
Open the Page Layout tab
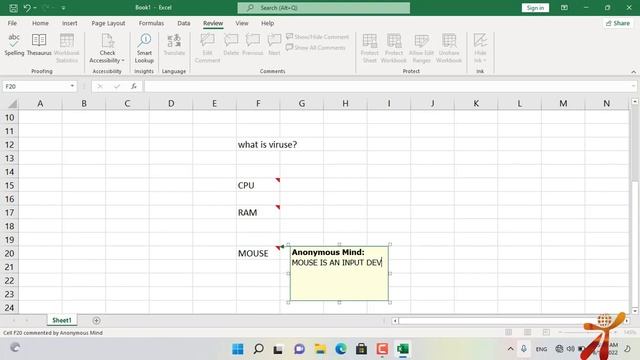[x=108, y=23]
